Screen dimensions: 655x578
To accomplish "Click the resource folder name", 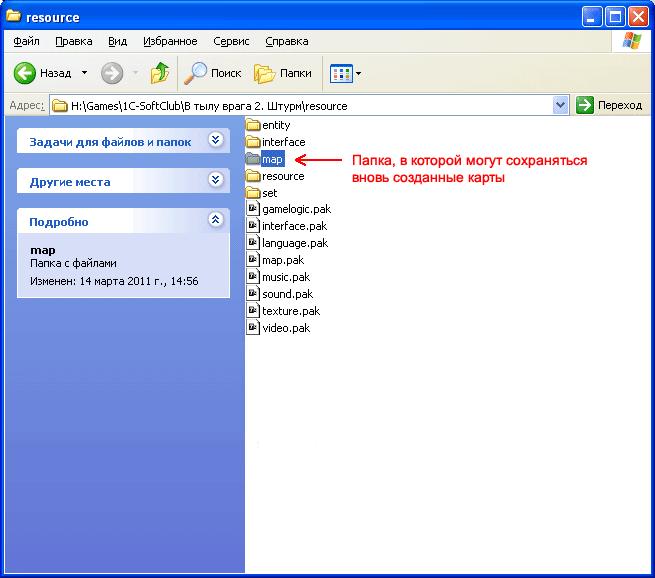I will pyautogui.click(x=283, y=176).
